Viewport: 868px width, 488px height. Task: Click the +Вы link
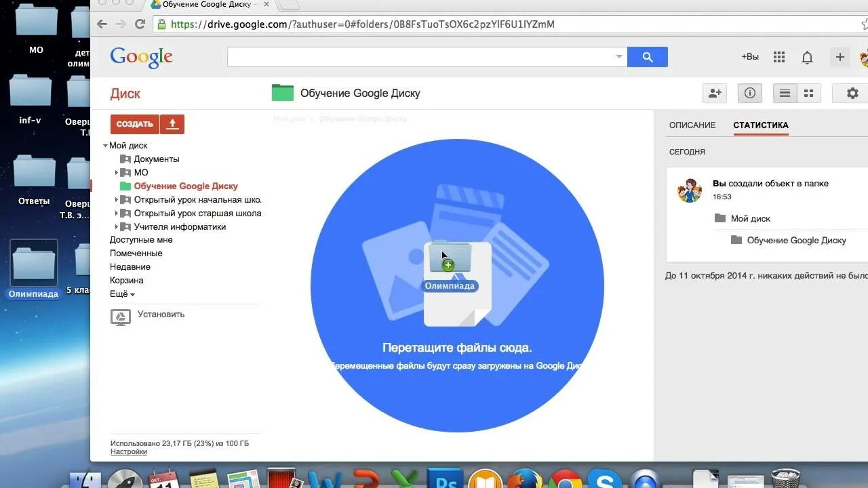click(x=750, y=57)
